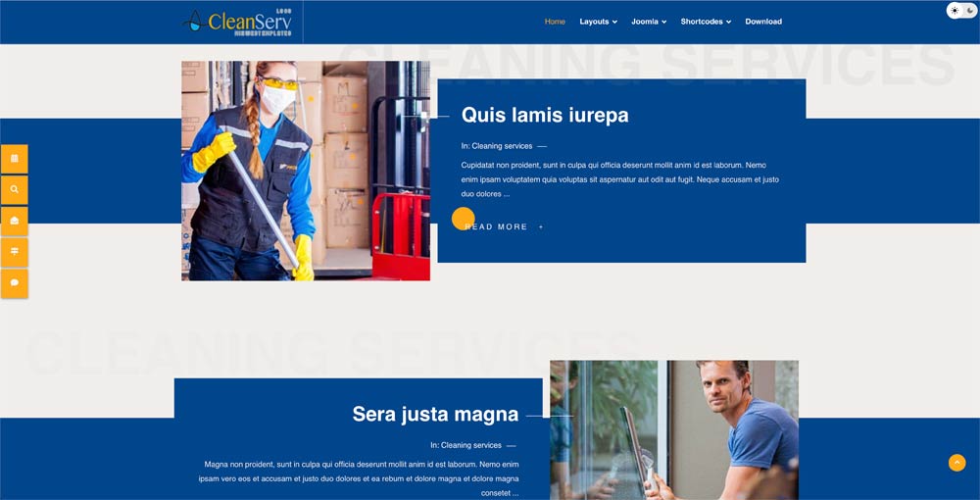The image size is (980, 500).
Task: Click the CleanServ logo
Action: 238,22
